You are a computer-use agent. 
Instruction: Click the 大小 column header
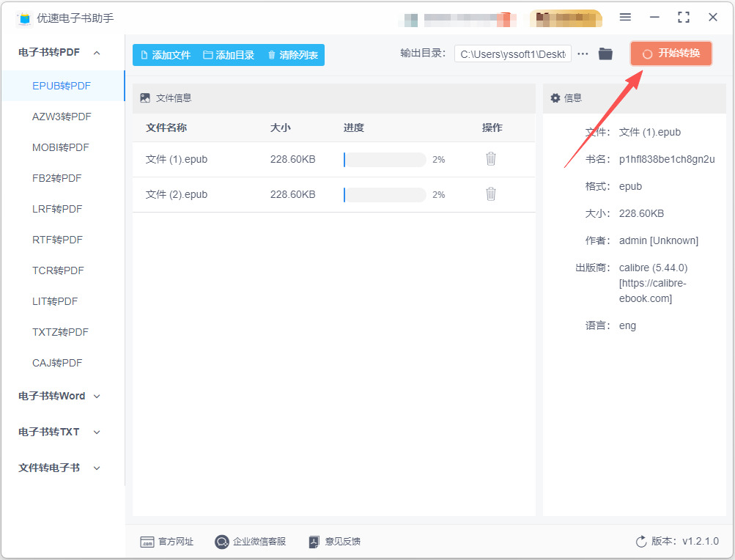(x=281, y=128)
